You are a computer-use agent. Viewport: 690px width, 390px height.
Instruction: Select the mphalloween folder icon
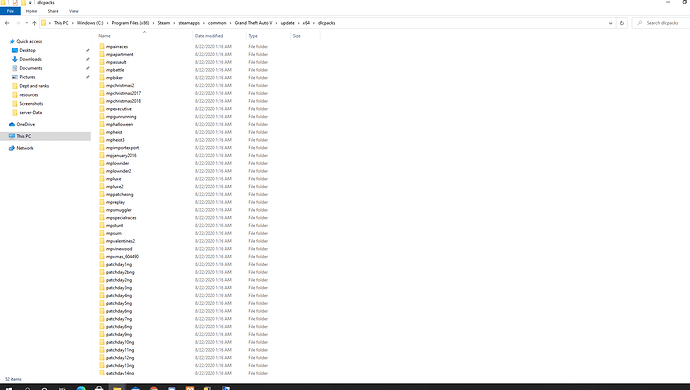pos(102,124)
